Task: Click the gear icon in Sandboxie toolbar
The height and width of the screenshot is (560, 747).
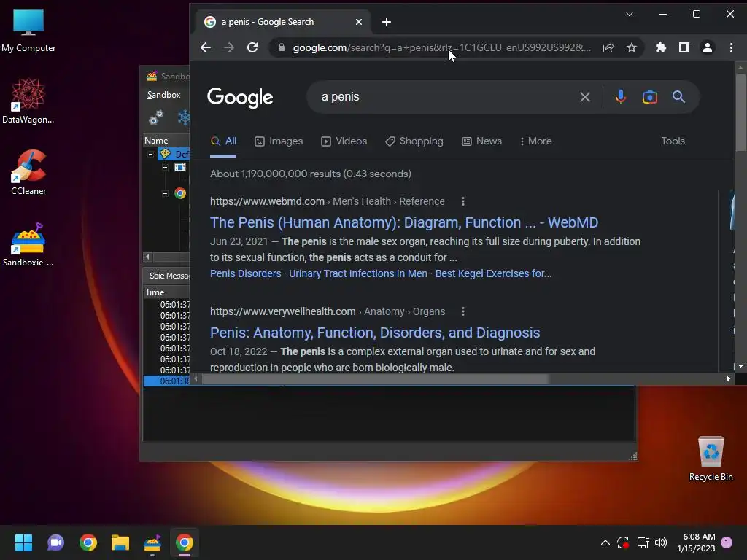Action: 156,117
